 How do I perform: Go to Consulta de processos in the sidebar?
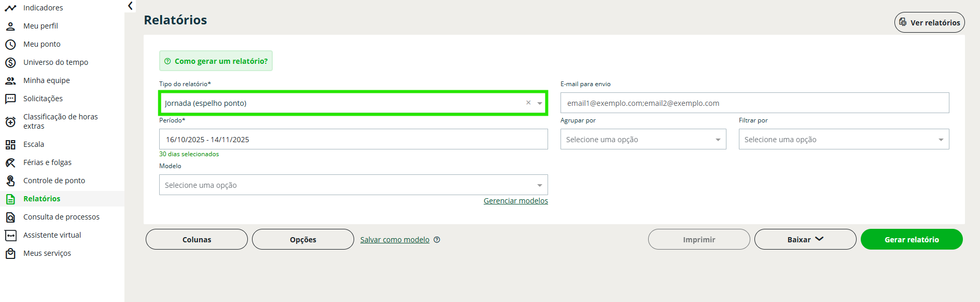click(61, 217)
